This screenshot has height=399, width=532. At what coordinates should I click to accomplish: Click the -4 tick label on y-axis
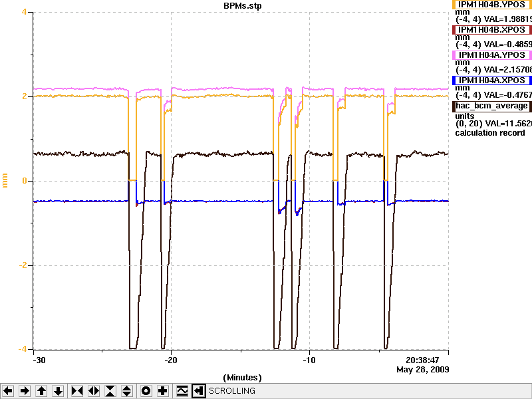point(23,348)
